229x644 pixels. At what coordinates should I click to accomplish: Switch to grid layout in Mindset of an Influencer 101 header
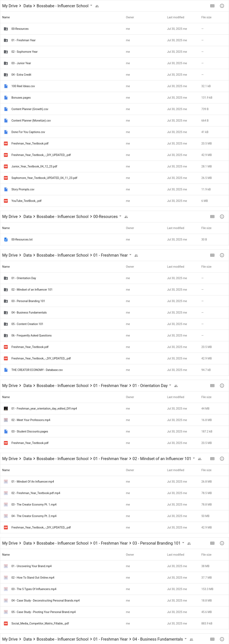pos(212,459)
